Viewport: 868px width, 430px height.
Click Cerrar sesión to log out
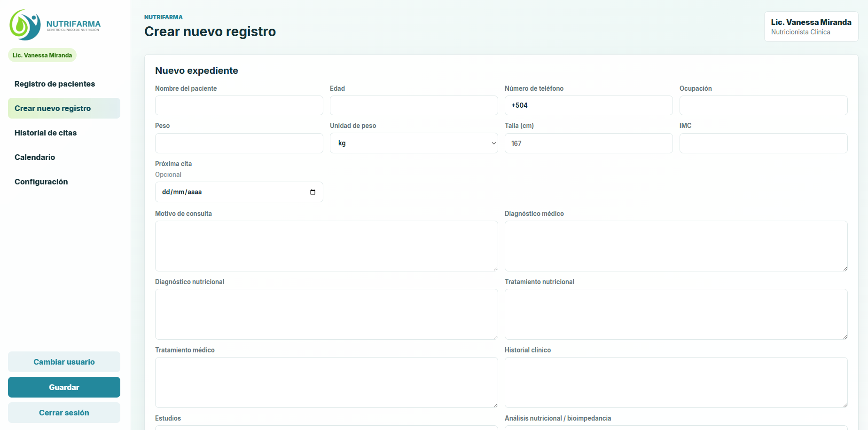point(64,413)
